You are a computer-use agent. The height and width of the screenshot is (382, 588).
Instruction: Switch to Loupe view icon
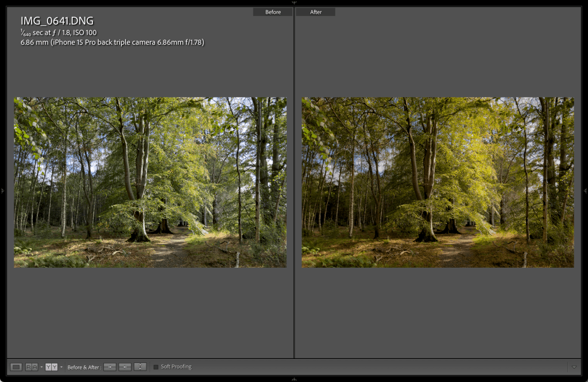(16, 366)
